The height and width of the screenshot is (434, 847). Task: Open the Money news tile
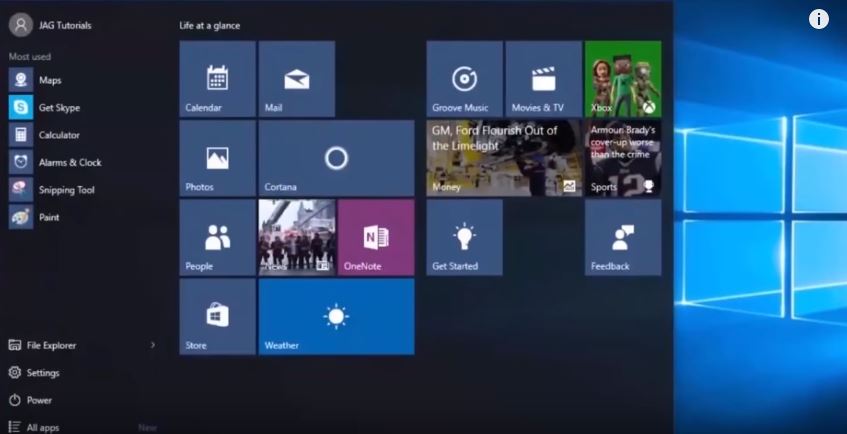pos(504,158)
